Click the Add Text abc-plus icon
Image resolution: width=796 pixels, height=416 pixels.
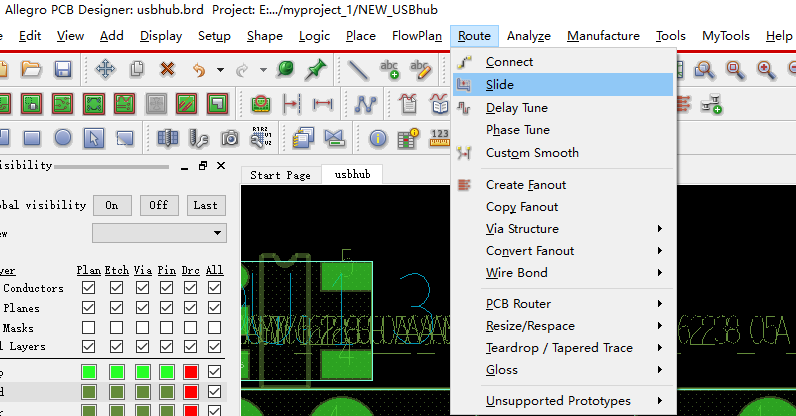389,69
